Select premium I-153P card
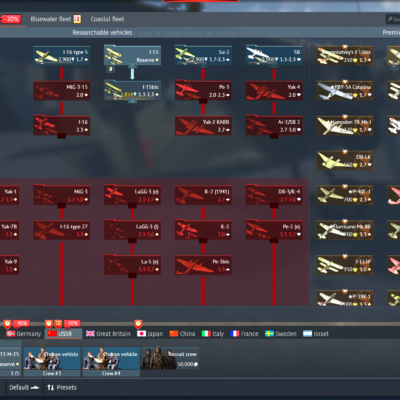400x400 pixels. [345, 265]
